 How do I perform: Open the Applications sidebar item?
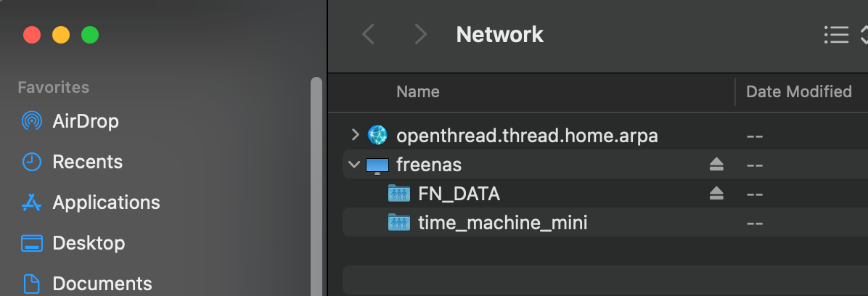coord(91,202)
